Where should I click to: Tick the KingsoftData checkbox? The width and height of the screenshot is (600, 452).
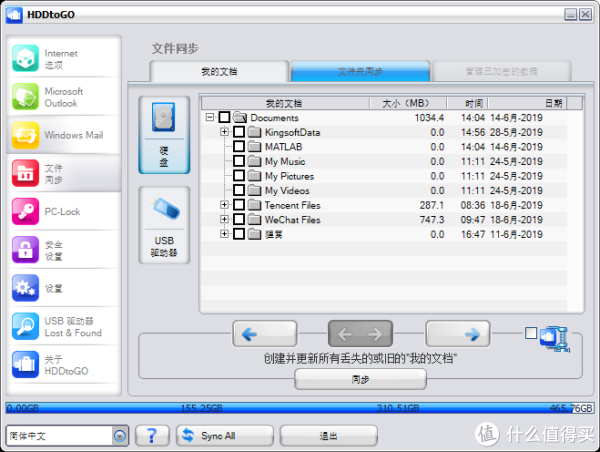pyautogui.click(x=239, y=132)
